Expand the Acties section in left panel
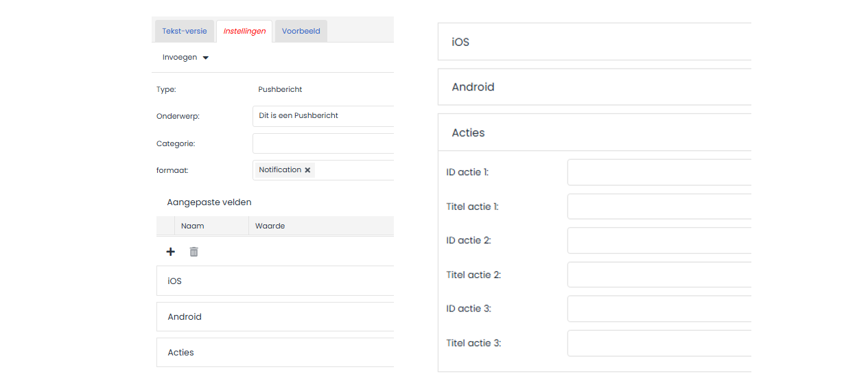Screen dimensions: 868x387 [x=274, y=353]
